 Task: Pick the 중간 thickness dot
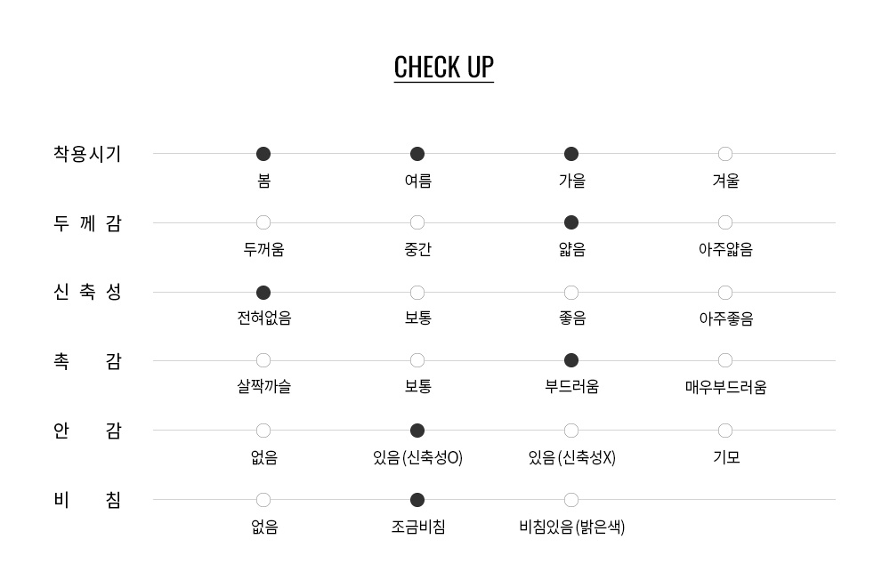(417, 222)
